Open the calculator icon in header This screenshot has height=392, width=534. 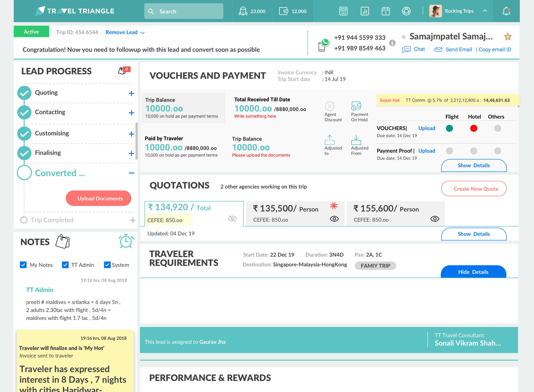[x=343, y=11]
